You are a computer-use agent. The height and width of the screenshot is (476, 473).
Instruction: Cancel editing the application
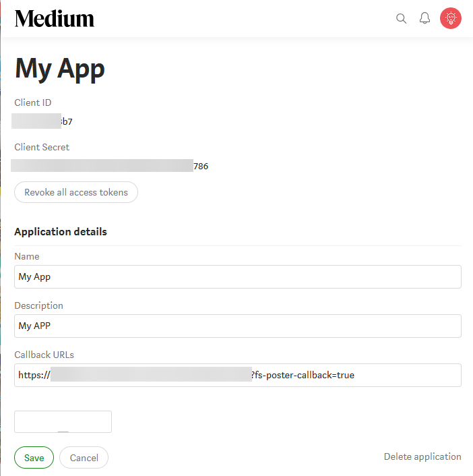(x=84, y=458)
